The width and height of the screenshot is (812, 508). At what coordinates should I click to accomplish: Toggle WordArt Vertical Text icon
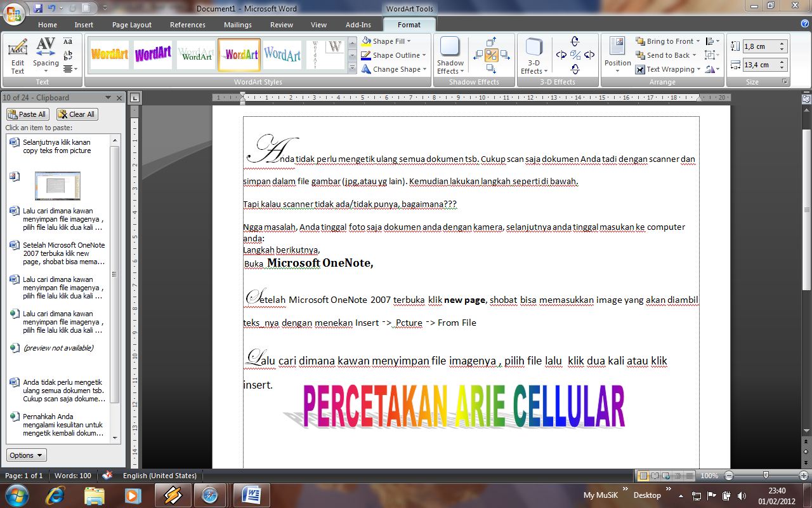[69, 55]
